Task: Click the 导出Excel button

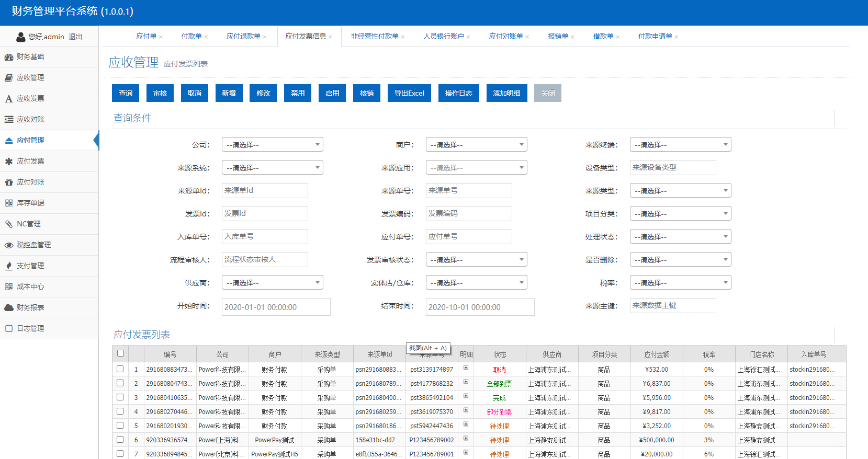Action: pyautogui.click(x=409, y=93)
